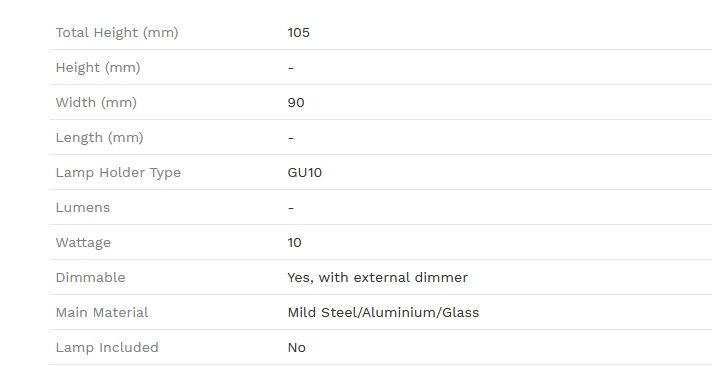Click the Dimmable label
The height and width of the screenshot is (366, 713).
click(90, 278)
